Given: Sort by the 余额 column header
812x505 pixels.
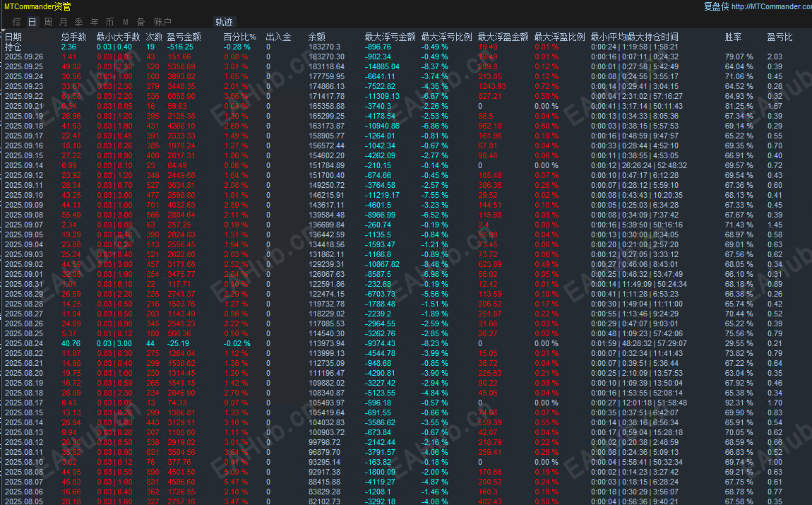Looking at the screenshot, I should (x=316, y=37).
